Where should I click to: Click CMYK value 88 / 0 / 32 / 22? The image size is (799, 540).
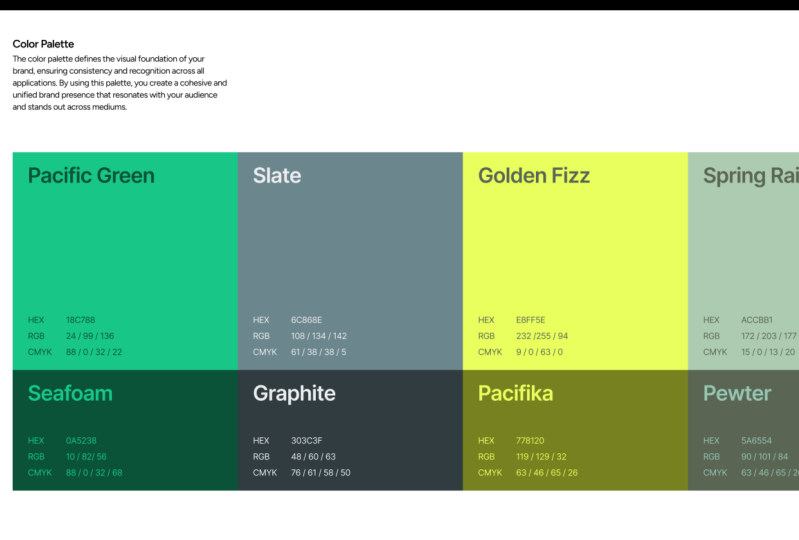94,352
